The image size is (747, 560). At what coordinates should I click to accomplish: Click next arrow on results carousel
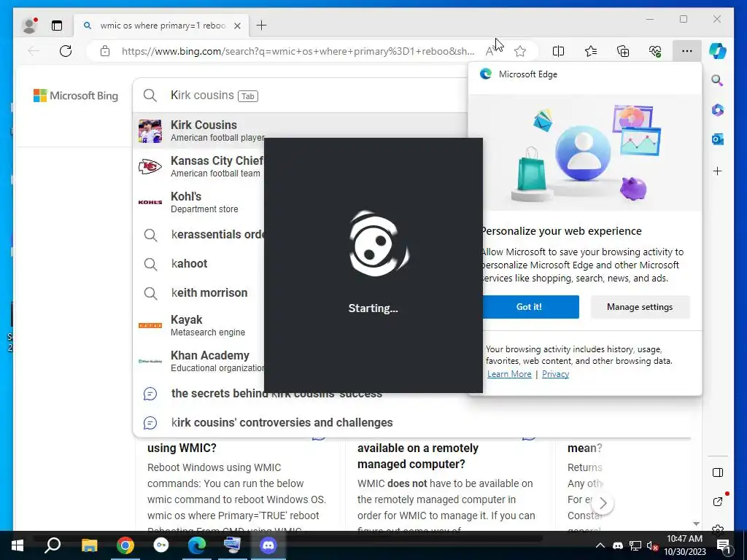[603, 503]
